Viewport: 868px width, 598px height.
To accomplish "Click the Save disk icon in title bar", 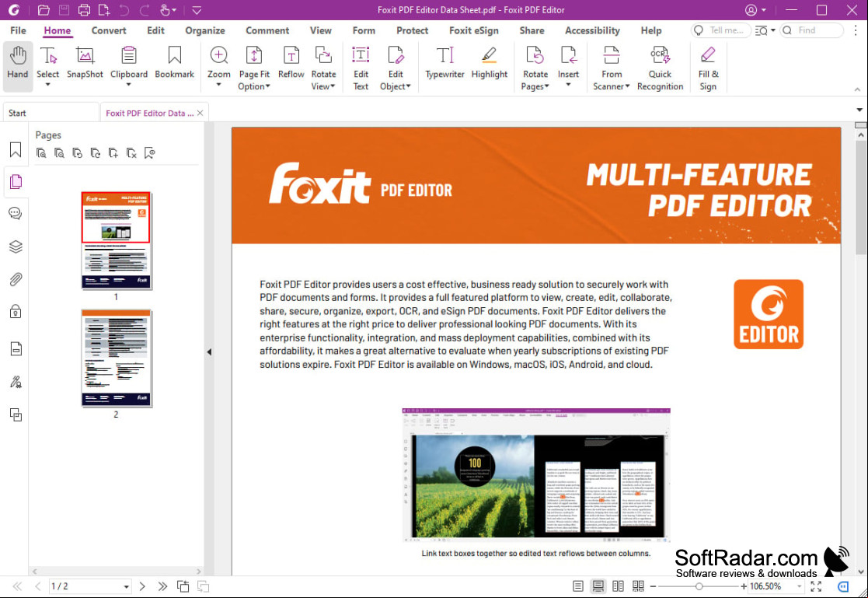I will coord(64,10).
